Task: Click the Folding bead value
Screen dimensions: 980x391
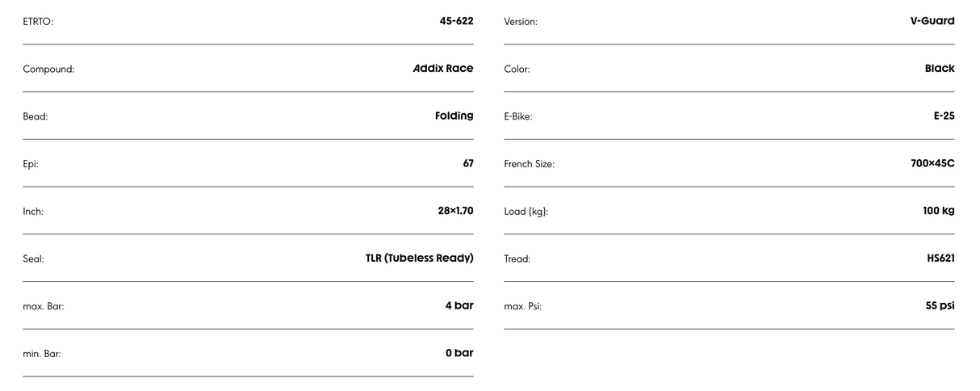Action: (x=454, y=116)
